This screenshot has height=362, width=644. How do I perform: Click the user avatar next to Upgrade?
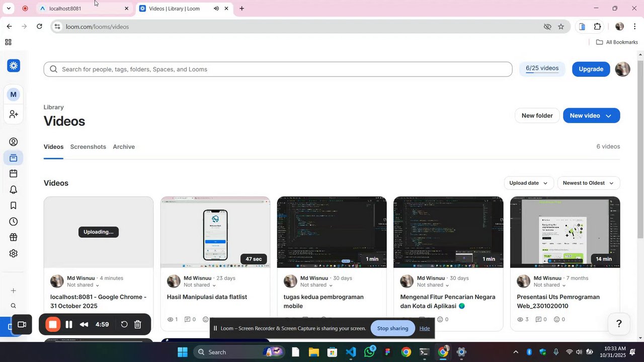click(623, 69)
